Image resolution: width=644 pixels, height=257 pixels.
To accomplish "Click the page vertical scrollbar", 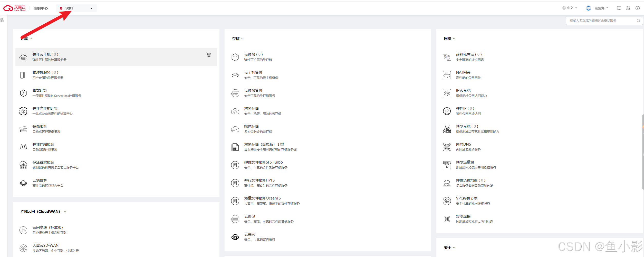I will 643,151.
